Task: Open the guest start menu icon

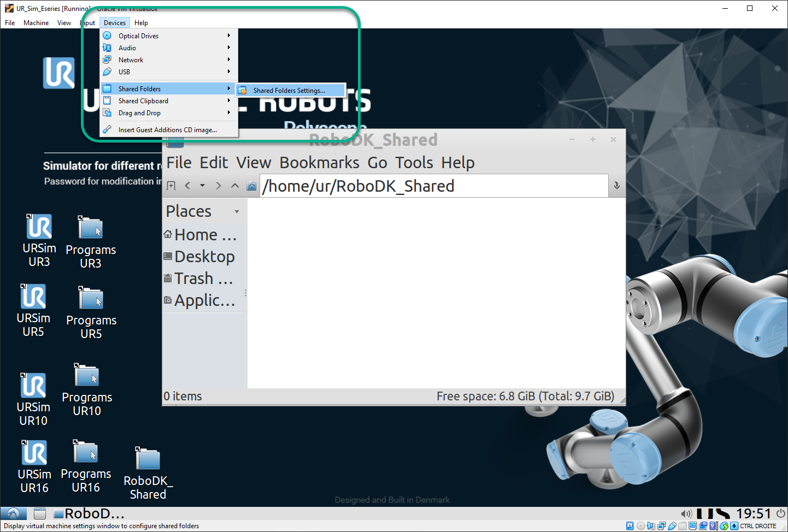Action: point(14,513)
